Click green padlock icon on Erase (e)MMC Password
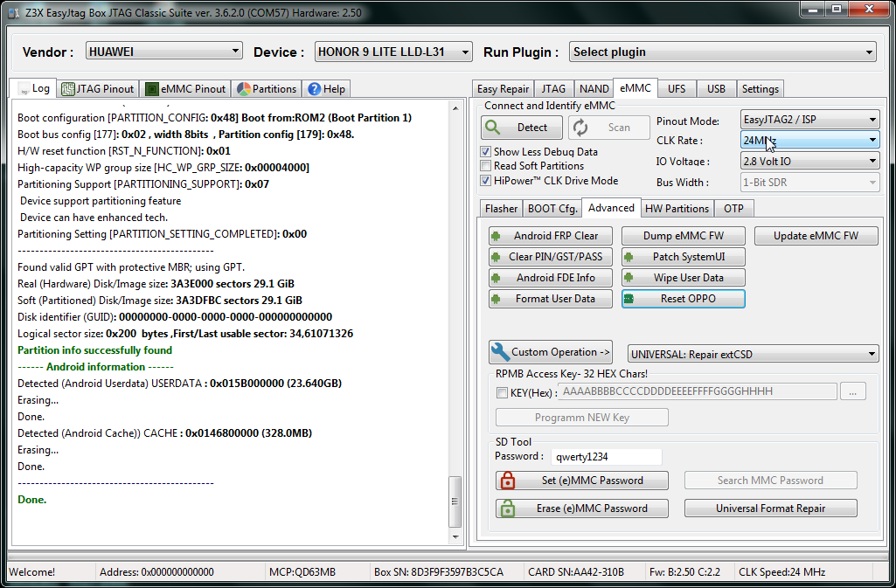The height and width of the screenshot is (588, 896). pos(506,508)
